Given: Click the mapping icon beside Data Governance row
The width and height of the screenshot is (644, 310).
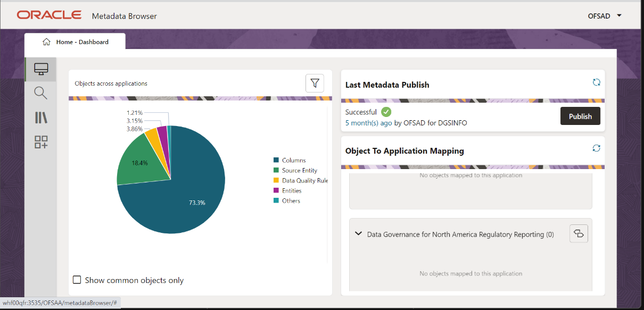Looking at the screenshot, I should coord(579,233).
